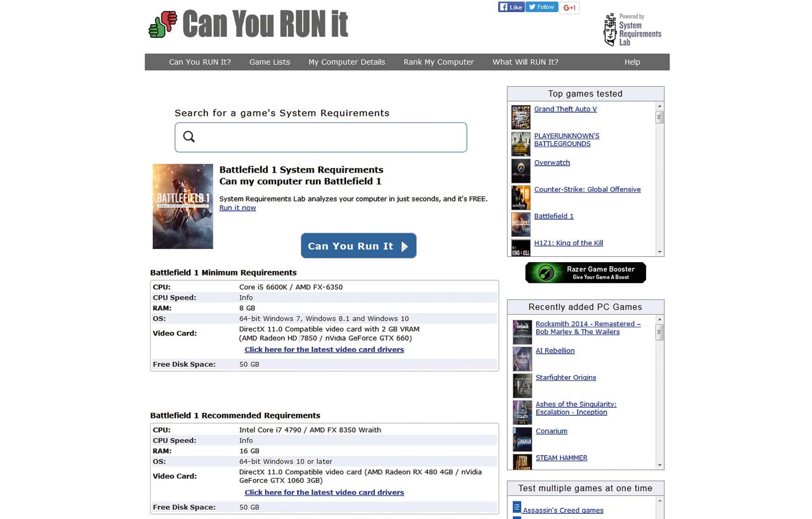This screenshot has height=519, width=812.
Task: Open the System Requirements Lab logo
Action: [632, 30]
